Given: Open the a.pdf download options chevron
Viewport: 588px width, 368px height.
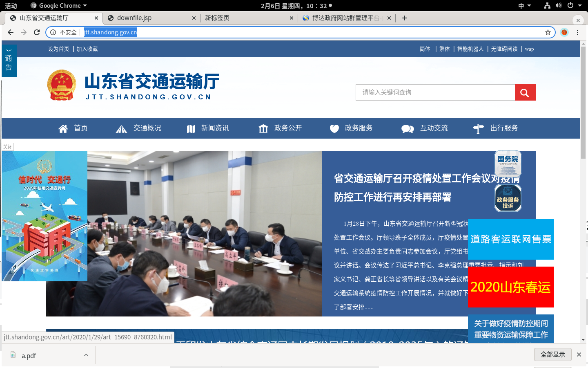Looking at the screenshot, I should pyautogui.click(x=86, y=355).
